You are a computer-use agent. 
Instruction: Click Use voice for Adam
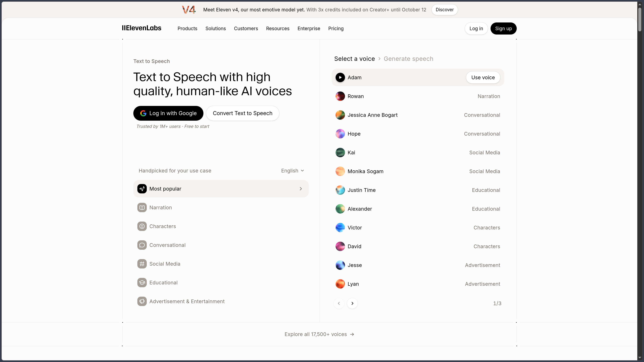(483, 77)
